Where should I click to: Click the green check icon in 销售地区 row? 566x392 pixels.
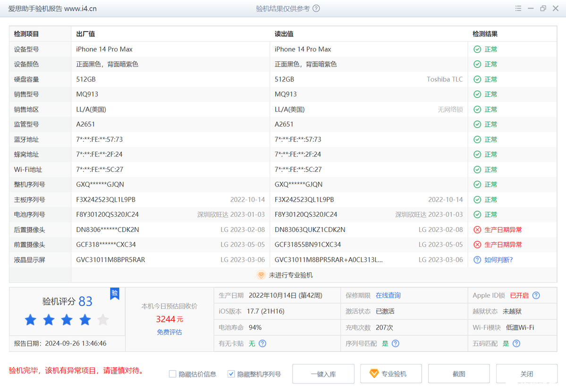pyautogui.click(x=477, y=110)
